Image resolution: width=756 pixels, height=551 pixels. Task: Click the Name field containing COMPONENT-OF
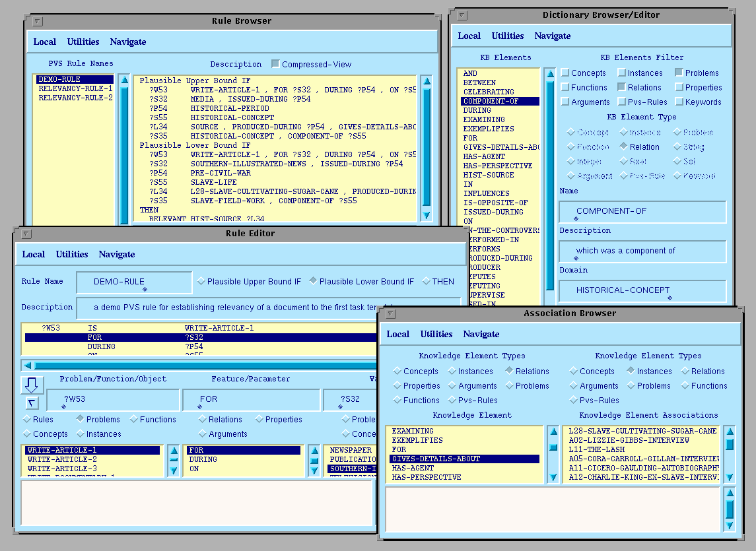pyautogui.click(x=642, y=212)
